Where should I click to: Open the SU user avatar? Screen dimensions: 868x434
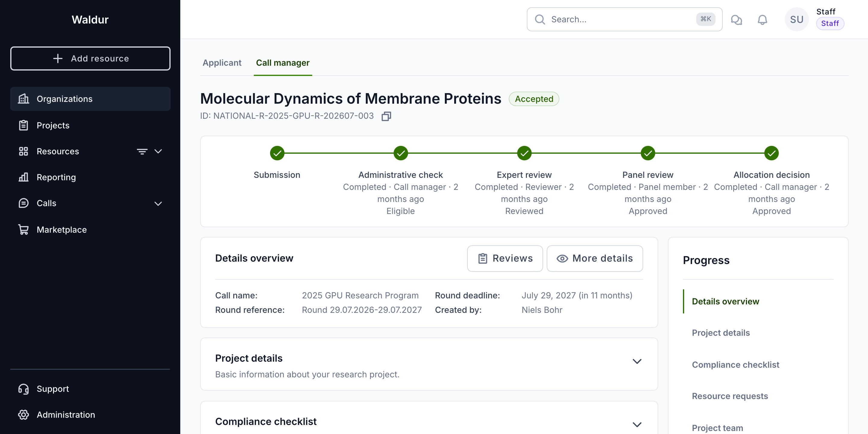tap(797, 20)
